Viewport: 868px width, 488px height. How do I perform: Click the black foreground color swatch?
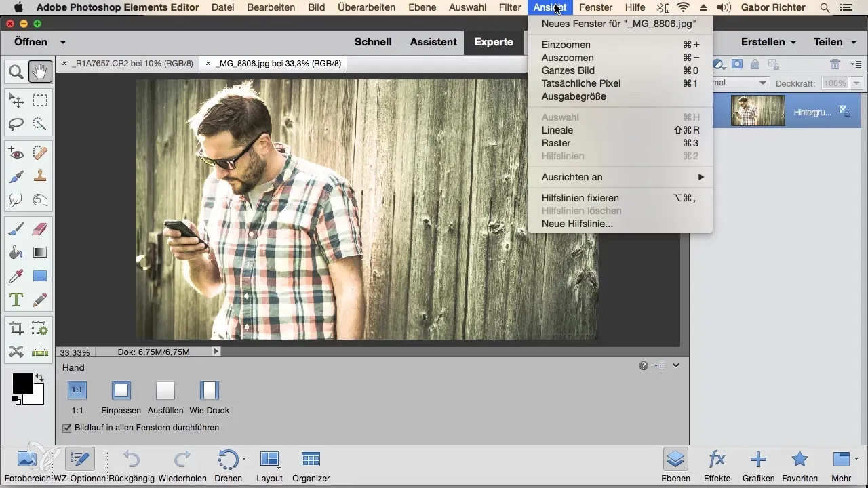point(22,383)
